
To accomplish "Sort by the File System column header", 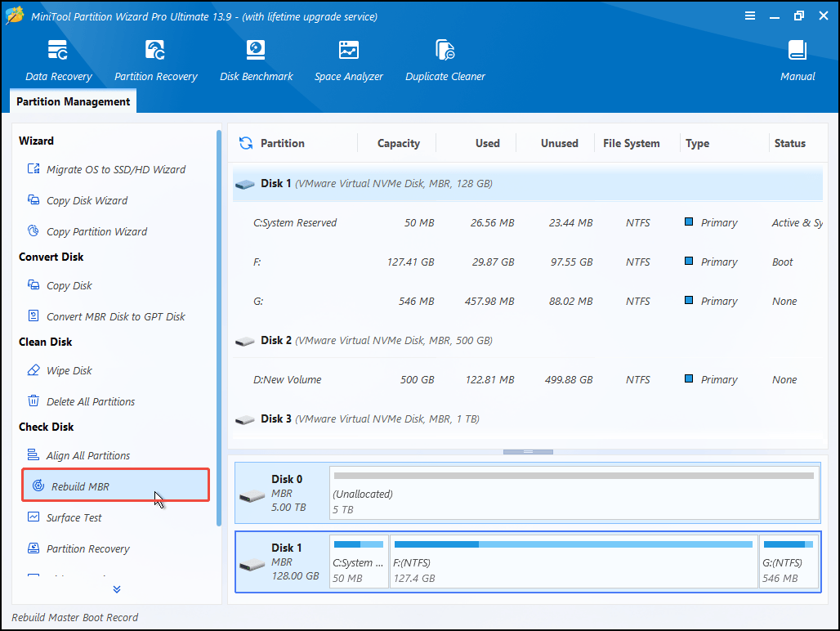I will (631, 143).
